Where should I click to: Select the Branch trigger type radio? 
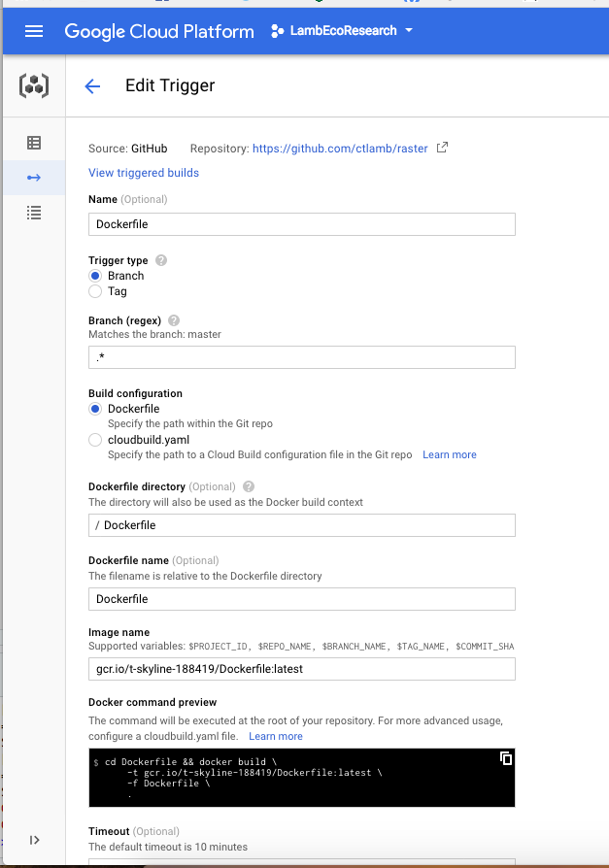[95, 276]
